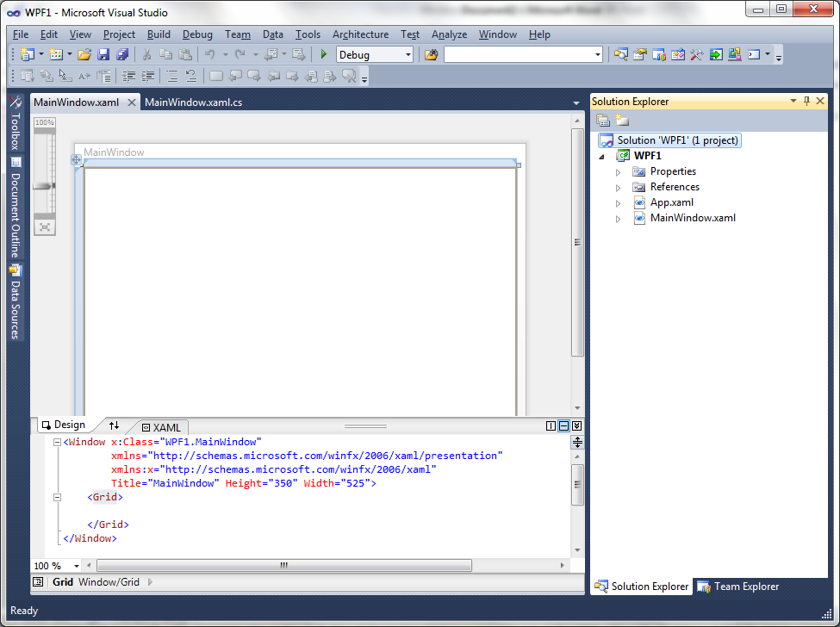The height and width of the screenshot is (627, 840).
Task: Open the Toolbox side panel
Action: pos(15,123)
